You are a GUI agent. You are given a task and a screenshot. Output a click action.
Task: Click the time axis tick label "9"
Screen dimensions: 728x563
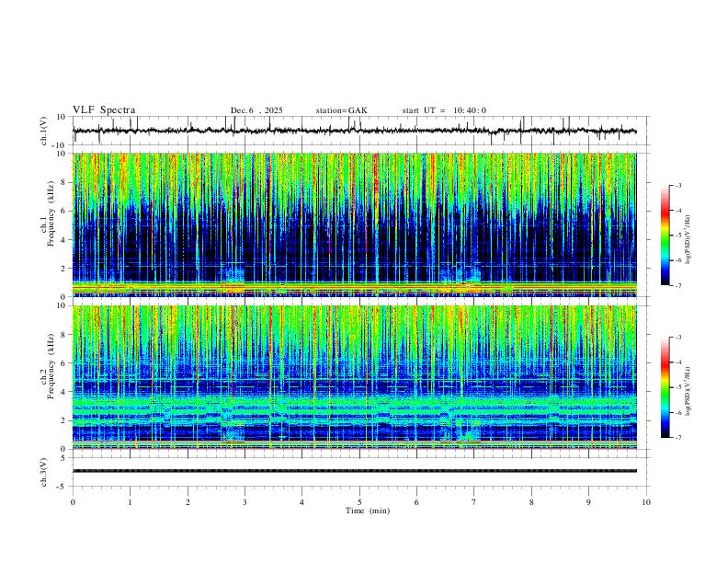tap(588, 502)
